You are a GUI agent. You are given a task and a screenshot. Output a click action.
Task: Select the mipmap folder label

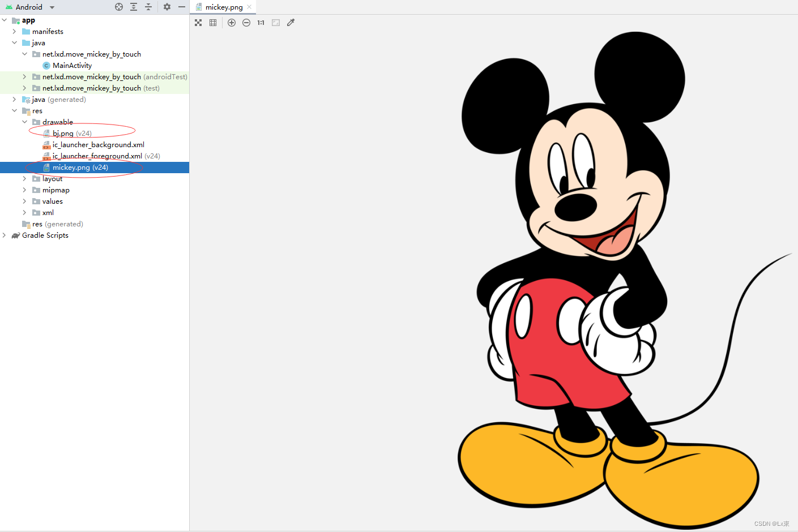(56, 190)
